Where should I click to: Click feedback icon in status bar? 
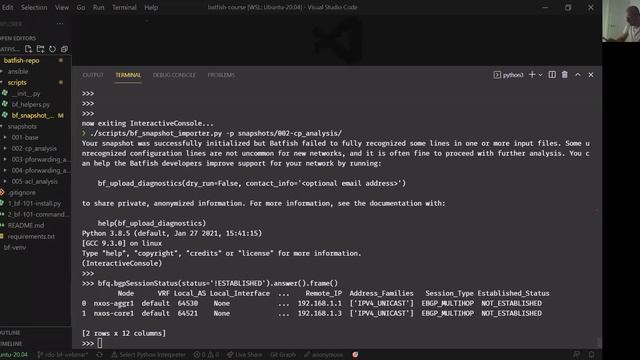576,355
